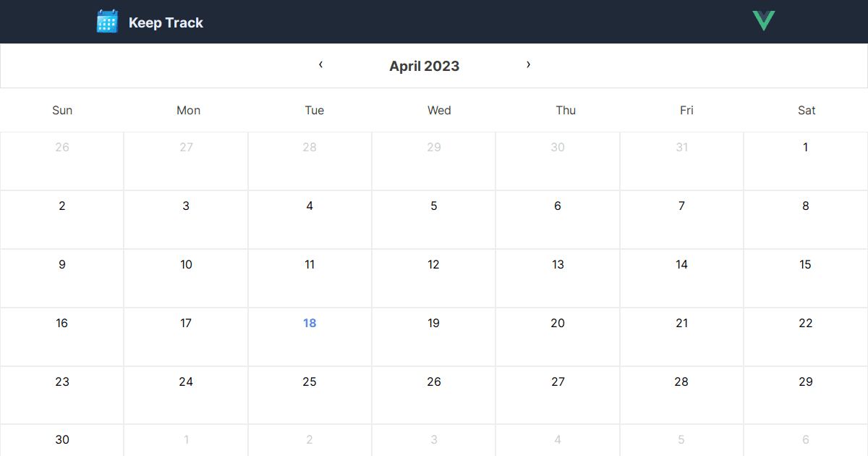
Task: Select April 30 day cell
Action: [x=62, y=440]
